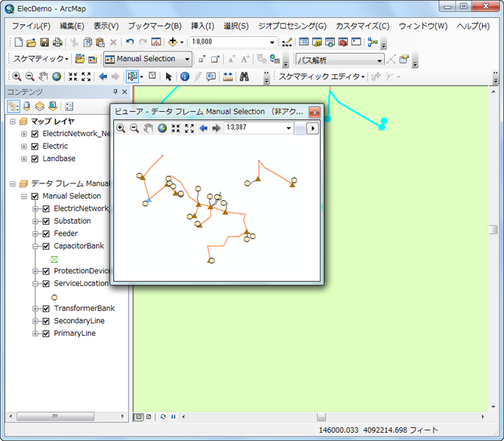The image size is (504, 441).
Task: Click the スケマティック エディター button
Action: [321, 76]
